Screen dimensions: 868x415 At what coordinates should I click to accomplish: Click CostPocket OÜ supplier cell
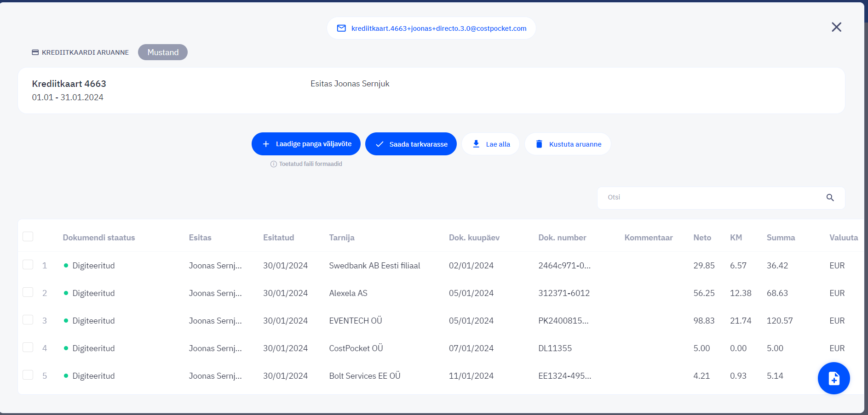click(x=356, y=348)
